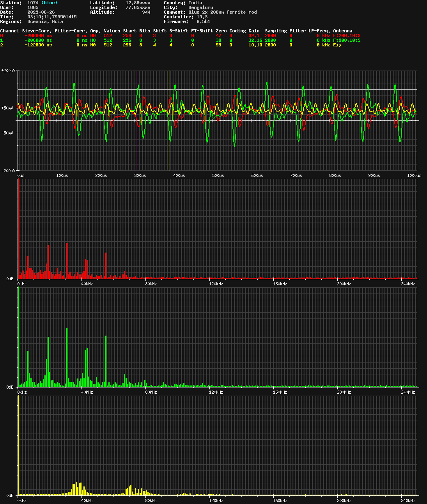Click the yellow channel antenna value "E;;"
Screen dimensions: 427x504
pyautogui.click(x=337, y=45)
